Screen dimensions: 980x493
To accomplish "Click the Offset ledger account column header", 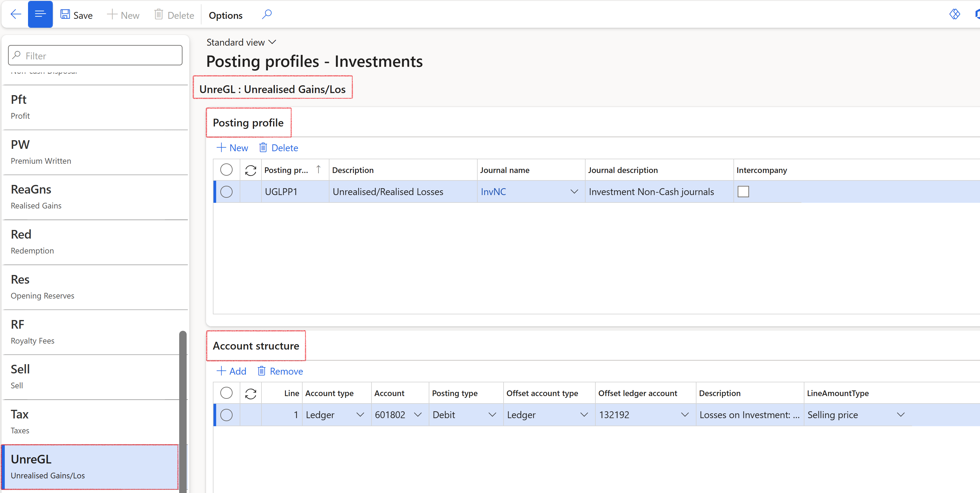I will point(645,393).
